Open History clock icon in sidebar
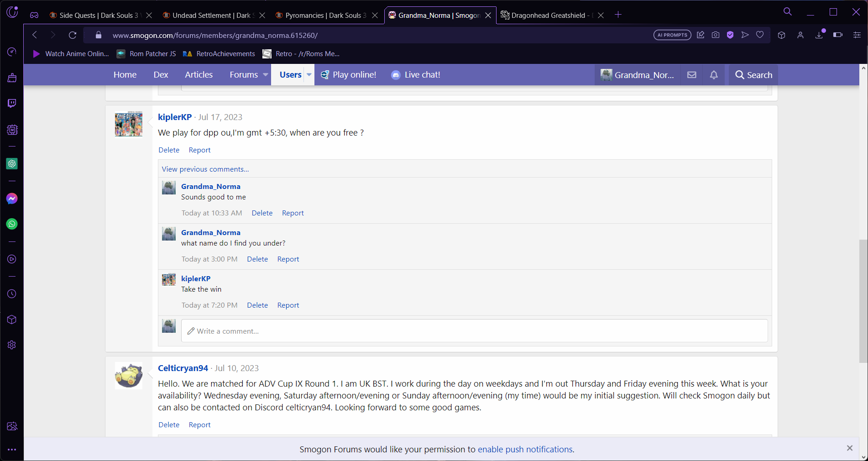Image resolution: width=868 pixels, height=461 pixels. [x=12, y=294]
